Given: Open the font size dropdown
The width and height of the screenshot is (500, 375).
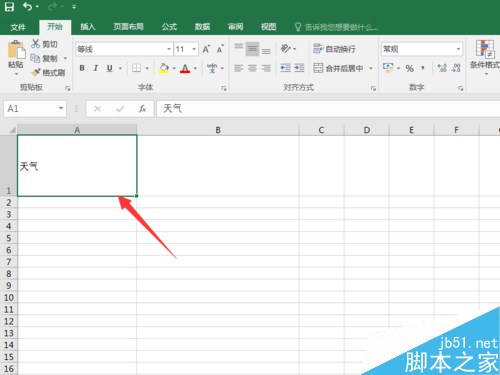Looking at the screenshot, I should 194,49.
